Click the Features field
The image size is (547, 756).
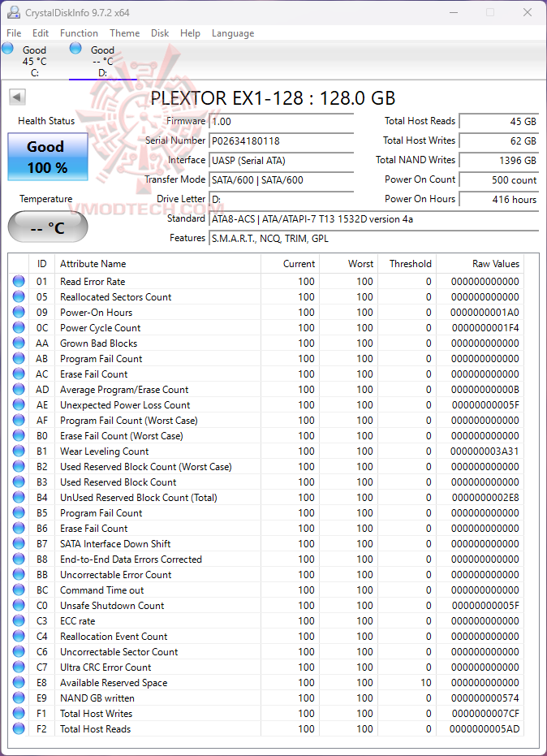click(x=374, y=238)
